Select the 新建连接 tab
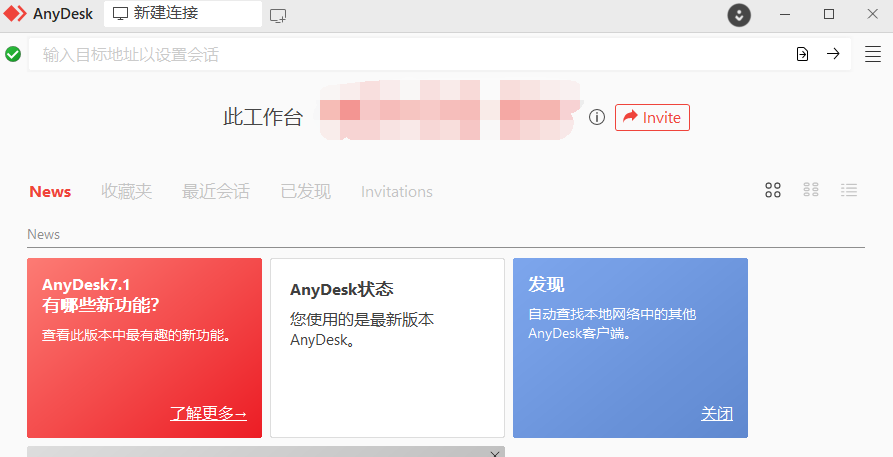 pyautogui.click(x=183, y=14)
